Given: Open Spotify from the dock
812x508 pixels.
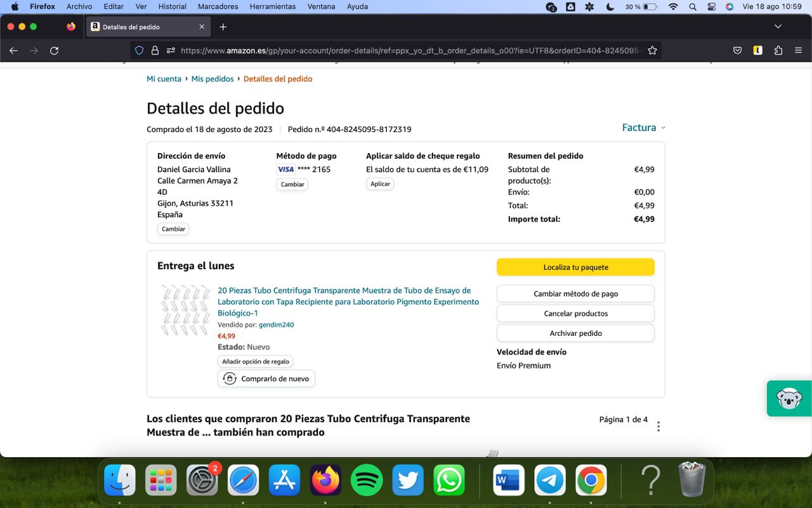Looking at the screenshot, I should pos(367,480).
